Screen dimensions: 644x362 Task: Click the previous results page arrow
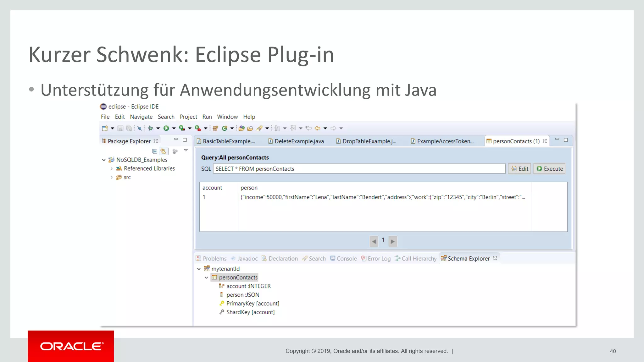[x=374, y=241]
